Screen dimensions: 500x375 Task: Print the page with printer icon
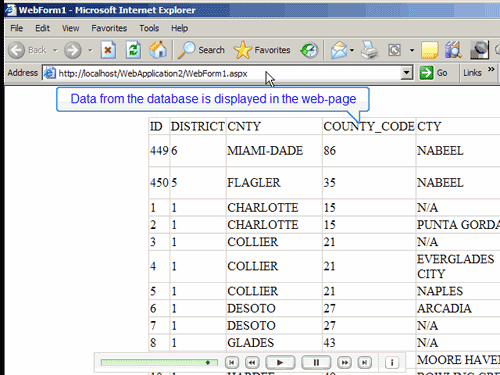coord(370,50)
